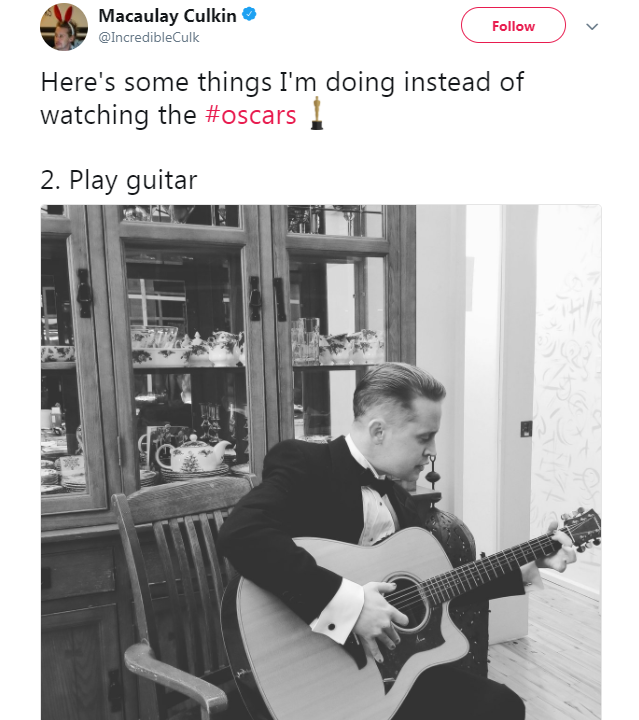Open the Macaulay Culkin display name link
The height and width of the screenshot is (720, 639).
point(167,16)
